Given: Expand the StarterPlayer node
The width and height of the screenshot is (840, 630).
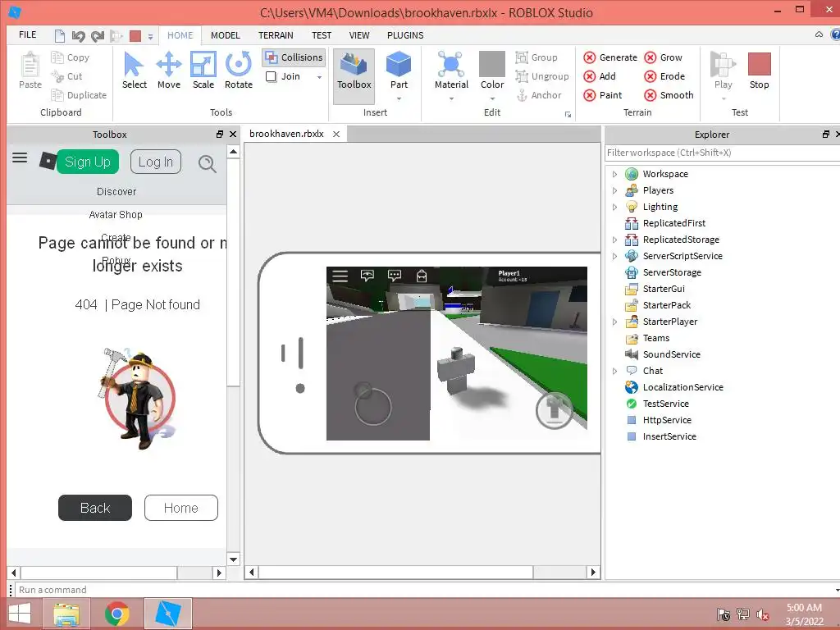Looking at the screenshot, I should (x=614, y=322).
